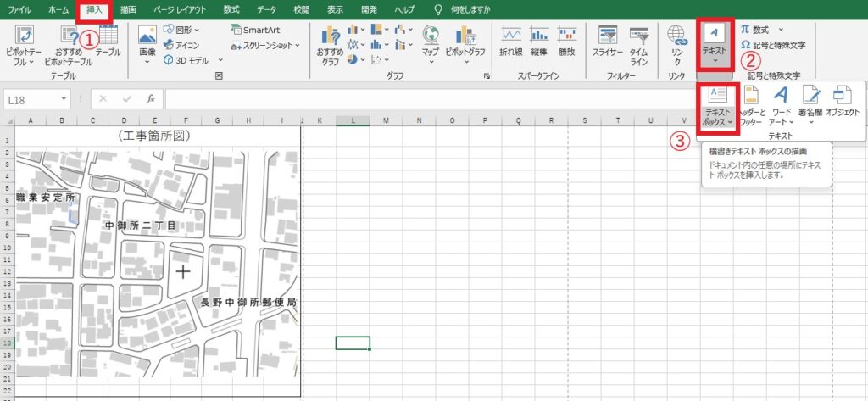Viewport: 868px width, 401px height.
Task: Click inside the formula bar
Action: (x=424, y=99)
